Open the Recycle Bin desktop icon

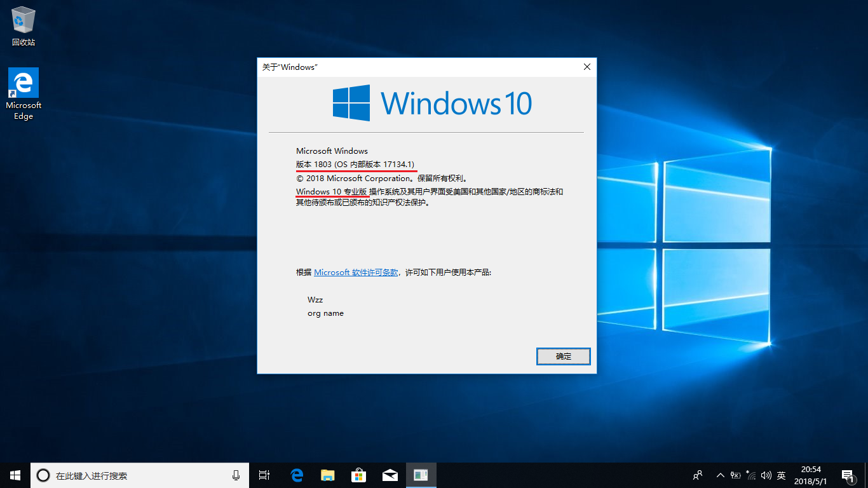[x=24, y=25]
